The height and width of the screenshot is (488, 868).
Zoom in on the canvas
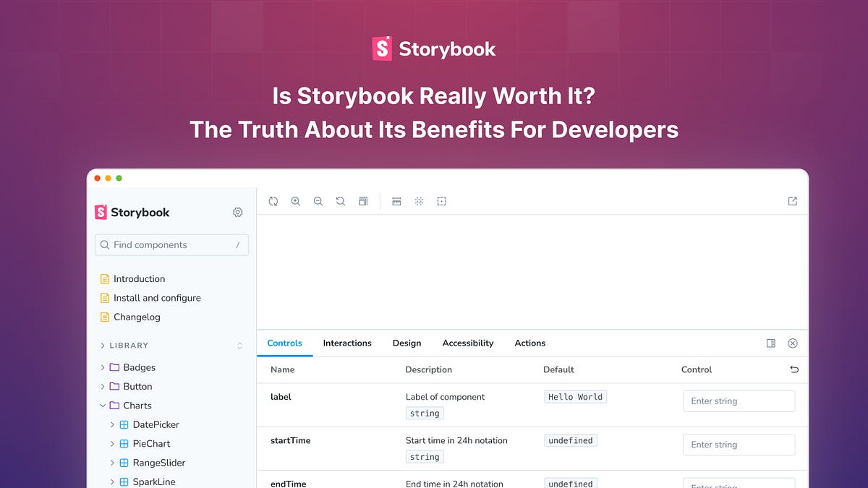(296, 201)
